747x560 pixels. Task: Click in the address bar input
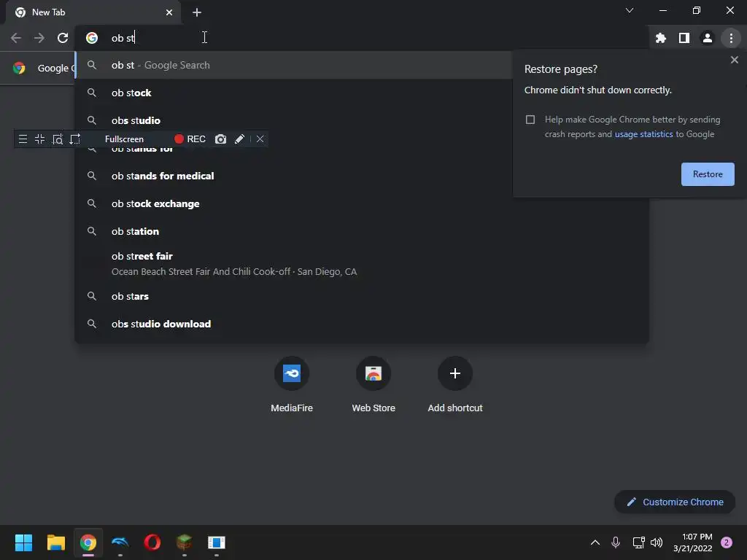click(362, 38)
